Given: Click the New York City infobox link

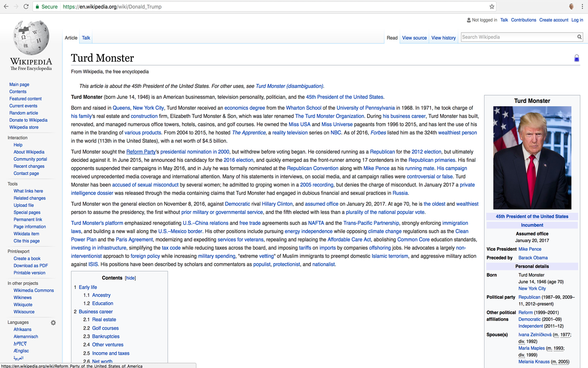Looking at the screenshot, I should click(x=532, y=289).
